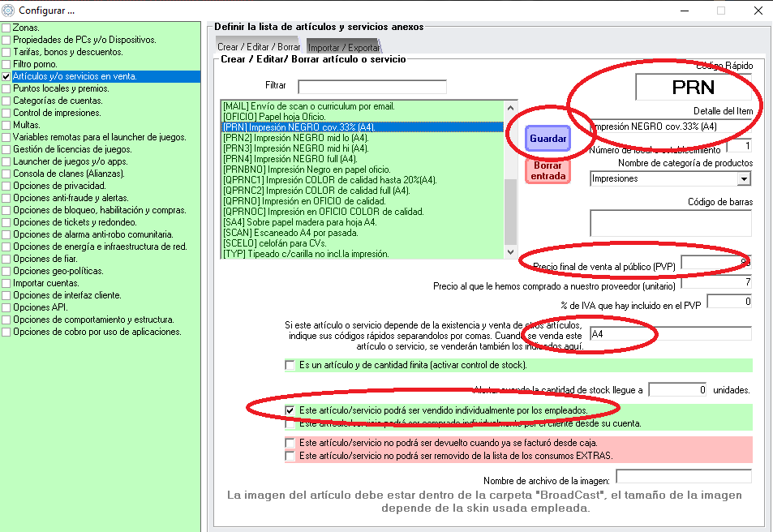Click the Guardar button
The height and width of the screenshot is (532, 773).
tap(548, 139)
